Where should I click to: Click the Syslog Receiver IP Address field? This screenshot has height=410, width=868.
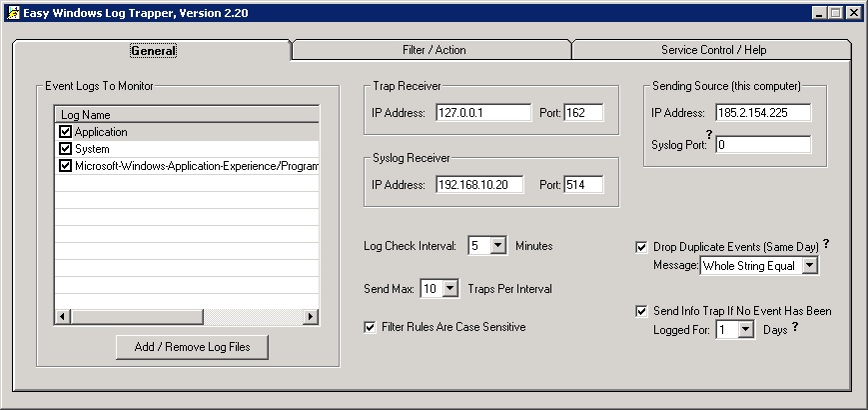tap(479, 184)
